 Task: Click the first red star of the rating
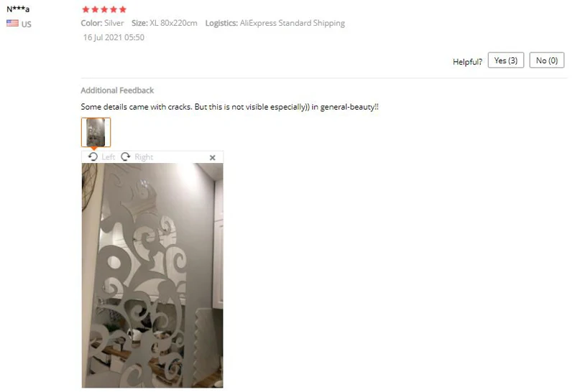(86, 9)
